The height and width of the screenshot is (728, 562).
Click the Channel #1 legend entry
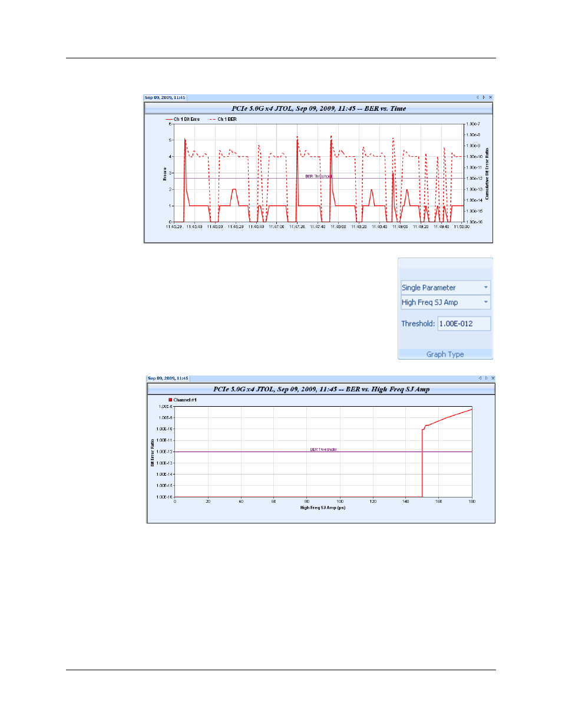click(x=183, y=400)
